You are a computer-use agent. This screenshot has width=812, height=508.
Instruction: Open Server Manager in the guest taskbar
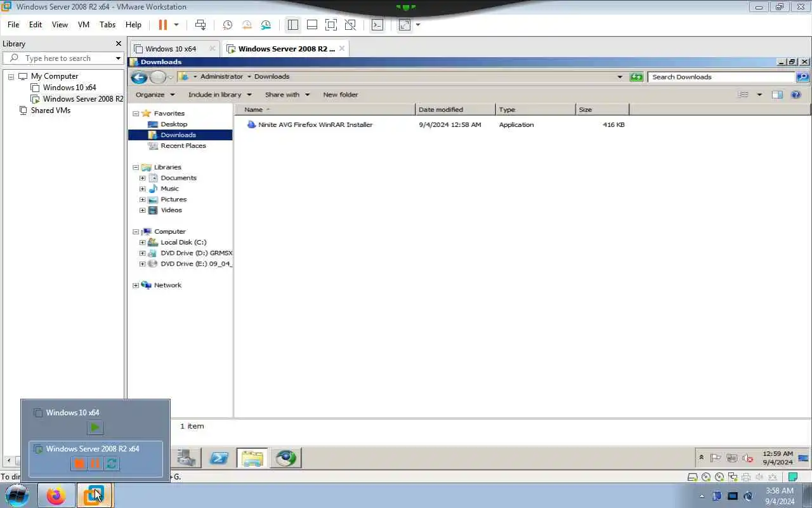coord(186,458)
